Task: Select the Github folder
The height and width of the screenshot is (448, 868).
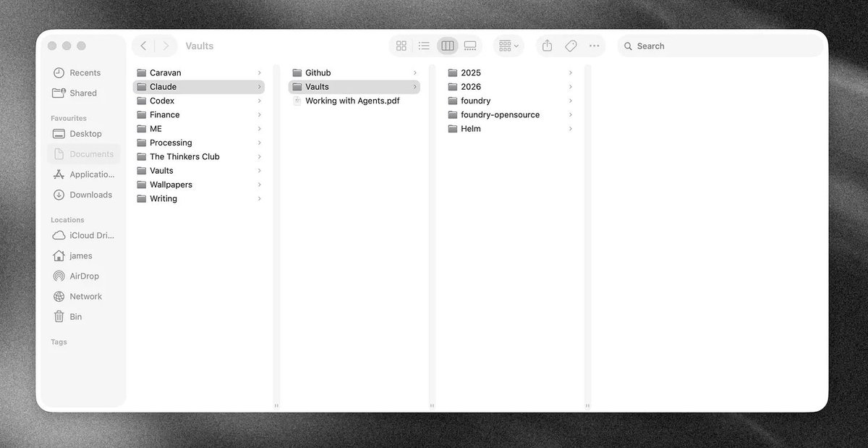Action: (x=354, y=73)
